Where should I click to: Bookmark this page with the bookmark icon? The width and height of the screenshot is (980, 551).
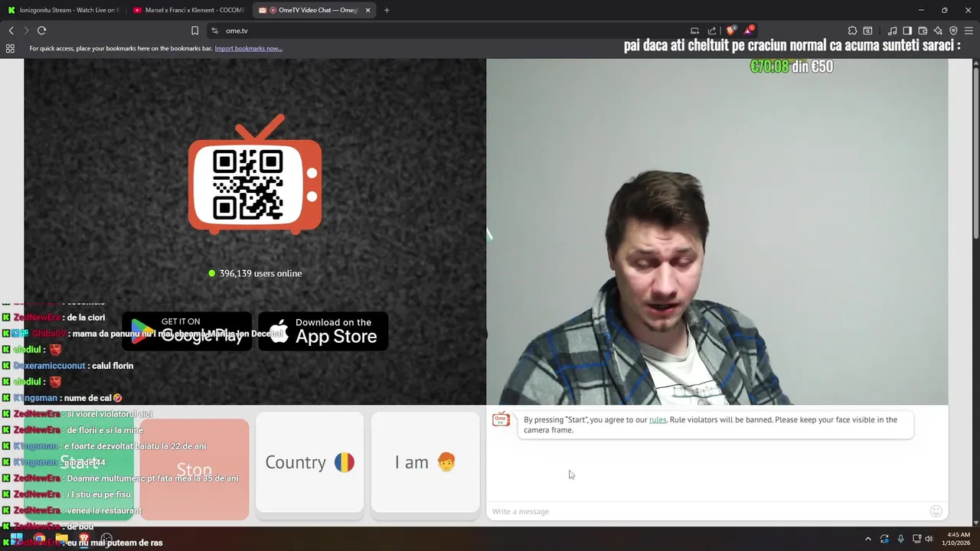194,31
